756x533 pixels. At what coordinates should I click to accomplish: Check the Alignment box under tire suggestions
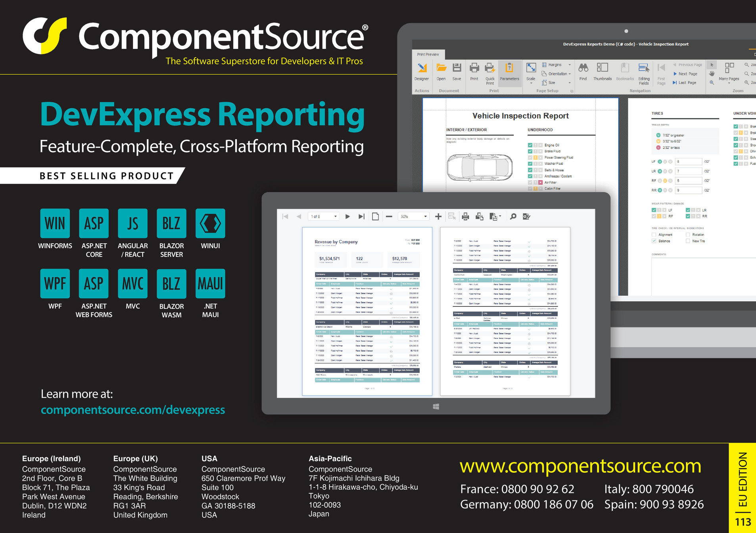[654, 235]
